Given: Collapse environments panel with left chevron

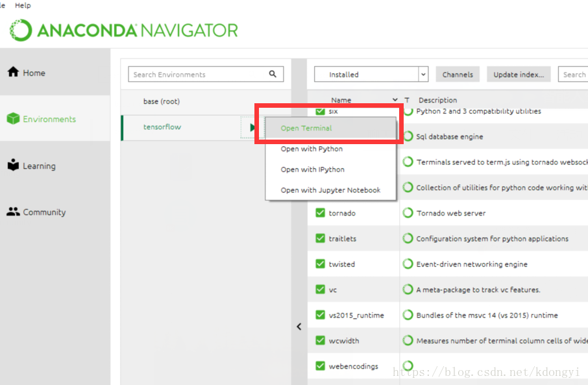Looking at the screenshot, I should tap(299, 327).
